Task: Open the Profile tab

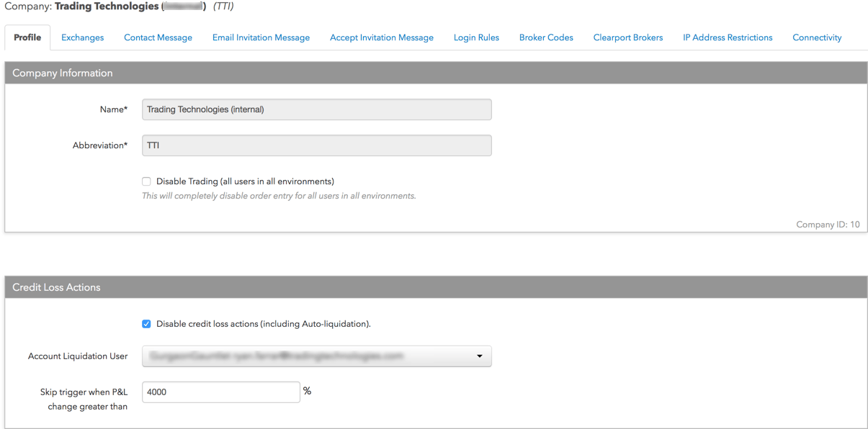Action: pyautogui.click(x=27, y=37)
